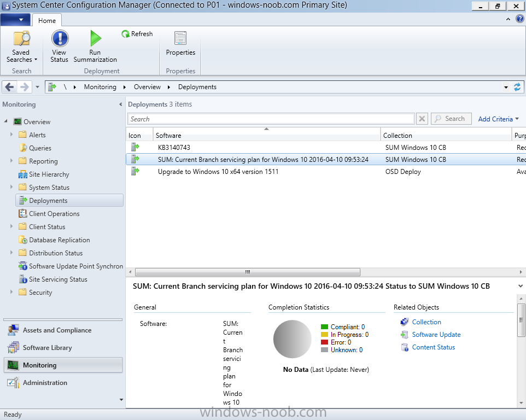Image resolution: width=526 pixels, height=420 pixels.
Task: Collapse the ribbon with the up chevron
Action: coord(508,20)
